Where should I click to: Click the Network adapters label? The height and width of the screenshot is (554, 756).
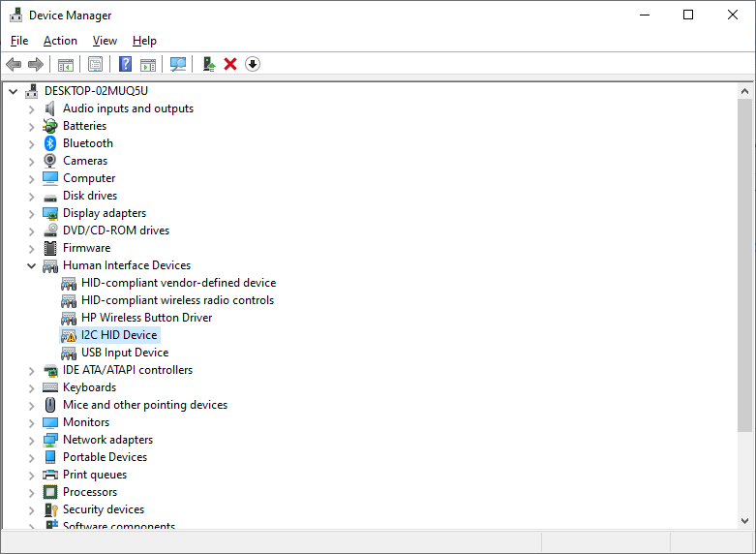coord(108,440)
